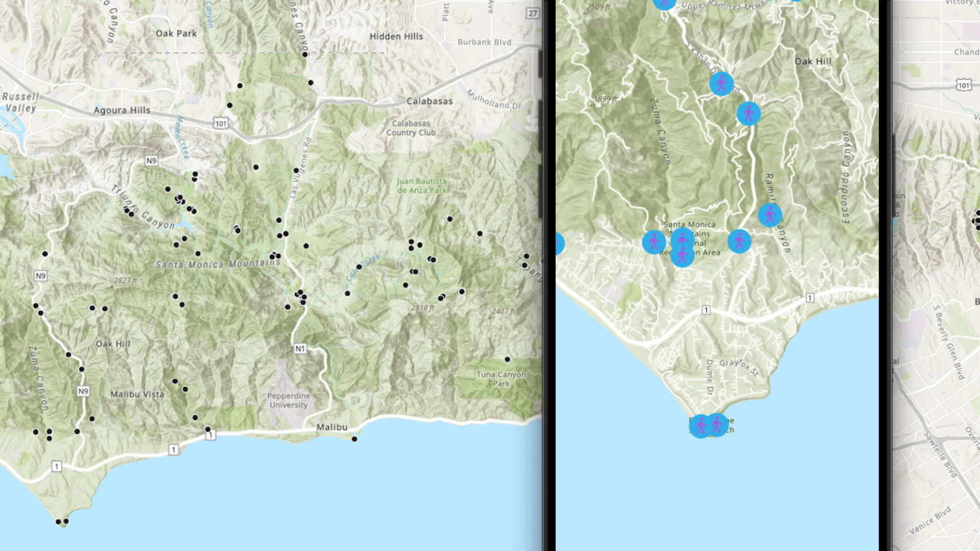Tap the Oak Hill label on phone map

pos(813,61)
